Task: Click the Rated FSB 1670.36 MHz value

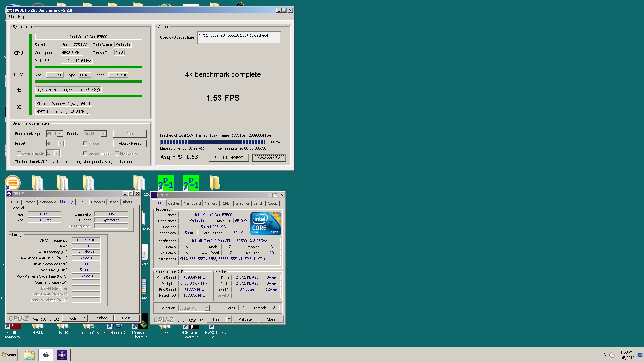Action: (x=194, y=295)
